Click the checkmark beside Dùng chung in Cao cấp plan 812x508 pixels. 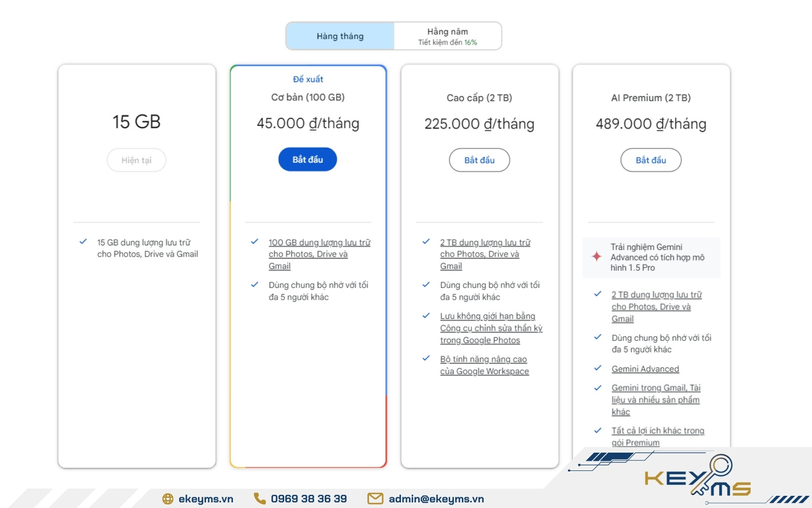point(426,284)
